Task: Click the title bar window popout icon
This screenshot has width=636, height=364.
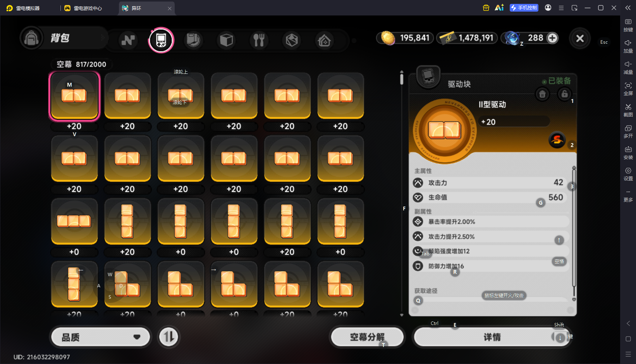Action: pyautogui.click(x=574, y=8)
